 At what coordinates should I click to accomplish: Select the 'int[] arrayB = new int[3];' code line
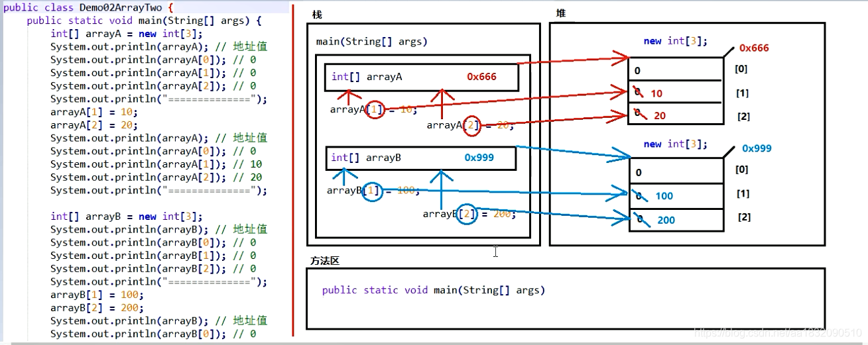tap(126, 217)
